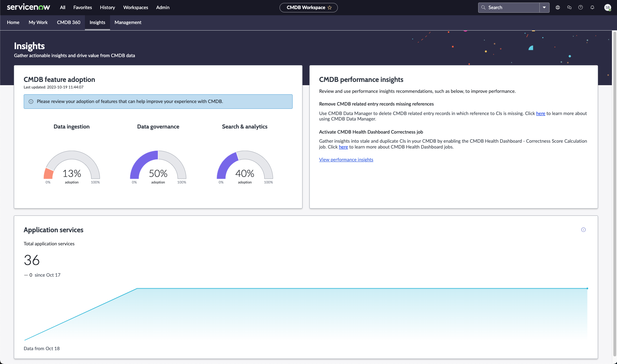The image size is (617, 364).
Task: Click the Data ingestion 13% adoption gauge
Action: tap(72, 167)
